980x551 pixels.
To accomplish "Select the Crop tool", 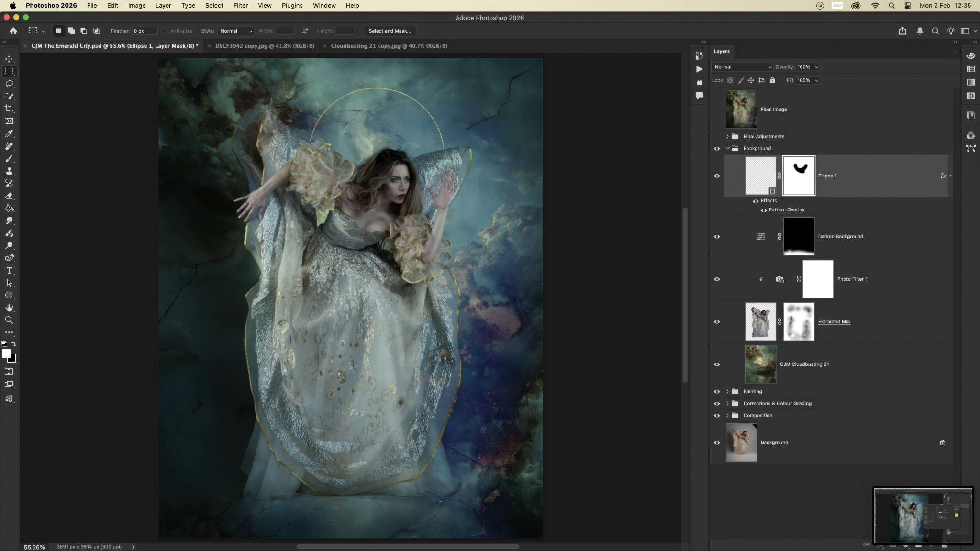I will pyautogui.click(x=9, y=109).
